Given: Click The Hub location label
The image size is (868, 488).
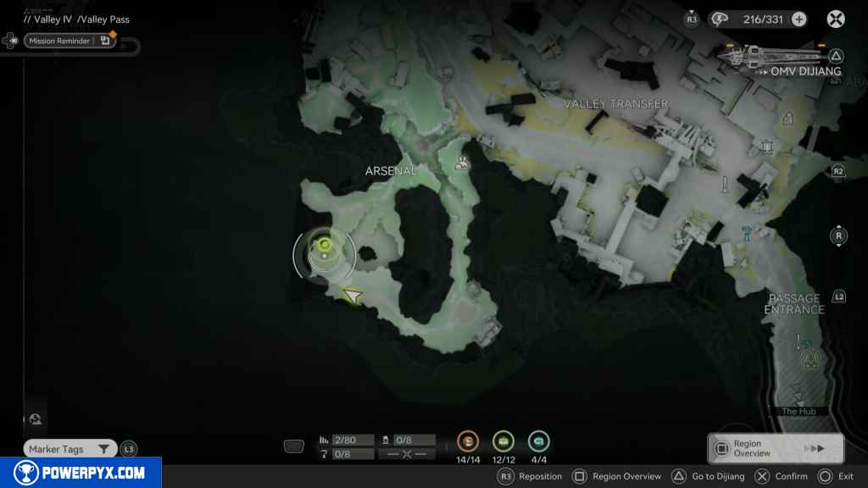Looking at the screenshot, I should (x=798, y=412).
